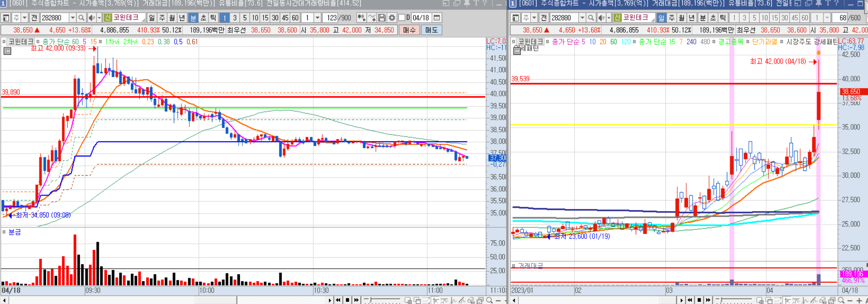Click the plus zoom icon in right bottom bar
Viewport: 868px width, 304px height.
coord(859,300)
